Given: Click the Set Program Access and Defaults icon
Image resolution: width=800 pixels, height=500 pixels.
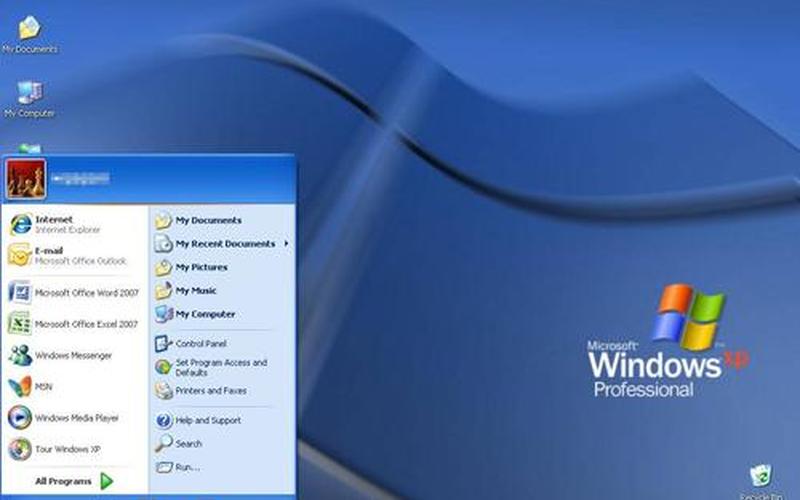Looking at the screenshot, I should click(163, 367).
